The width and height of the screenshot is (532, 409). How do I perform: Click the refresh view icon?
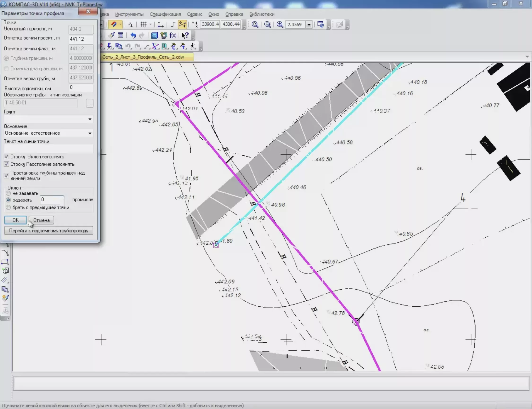[320, 24]
